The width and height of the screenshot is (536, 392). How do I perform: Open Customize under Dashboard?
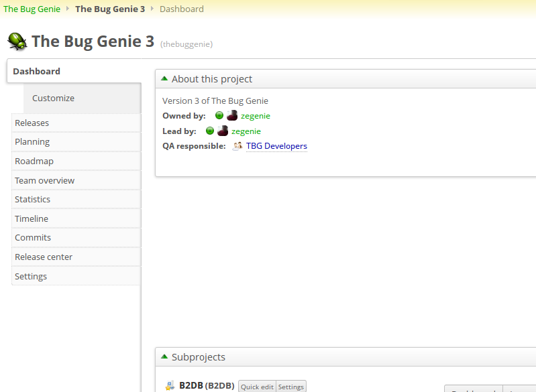[x=82, y=99]
